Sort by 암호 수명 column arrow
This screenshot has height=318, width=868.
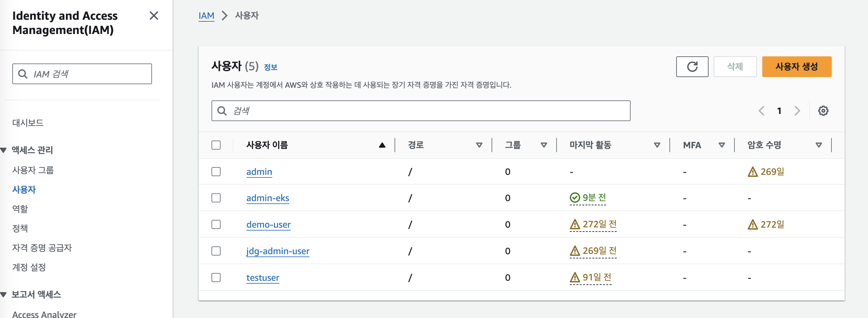(819, 145)
